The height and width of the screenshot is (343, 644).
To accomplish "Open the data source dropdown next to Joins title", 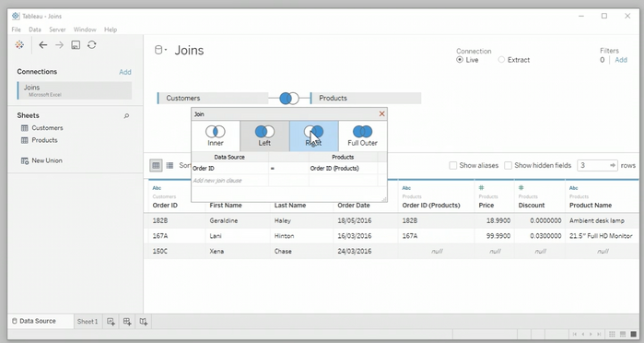I will (x=160, y=50).
